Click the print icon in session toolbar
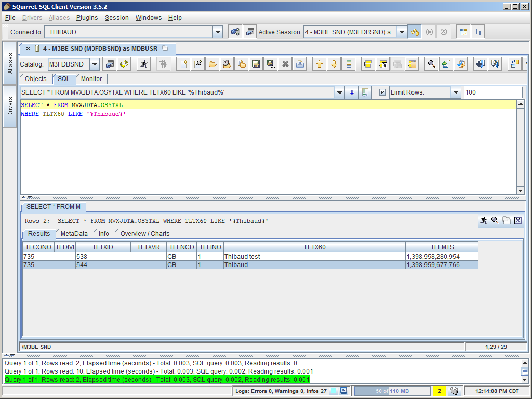Image resolution: width=532 pixels, height=399 pixels. [x=300, y=64]
